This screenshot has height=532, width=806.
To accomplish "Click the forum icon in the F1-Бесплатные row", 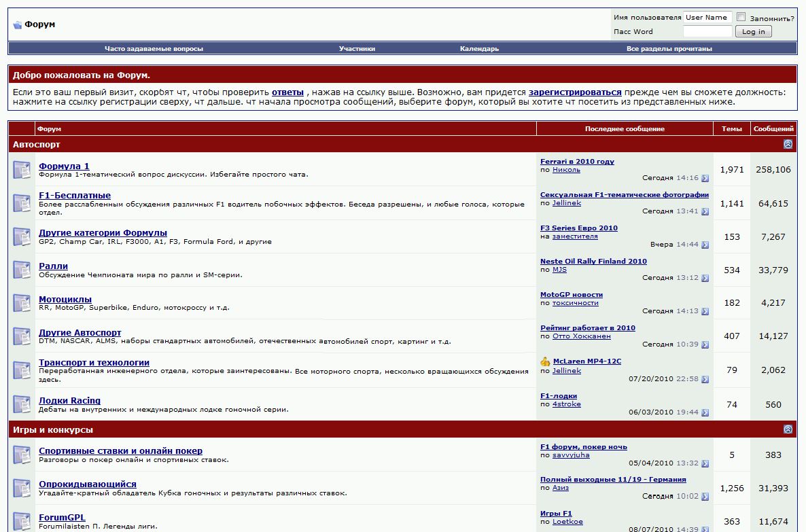I will (22, 204).
